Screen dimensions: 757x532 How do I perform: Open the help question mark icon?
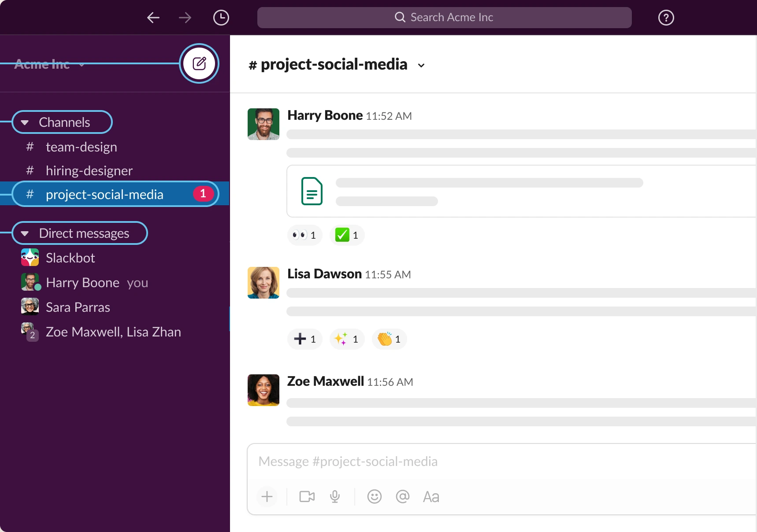pos(666,18)
